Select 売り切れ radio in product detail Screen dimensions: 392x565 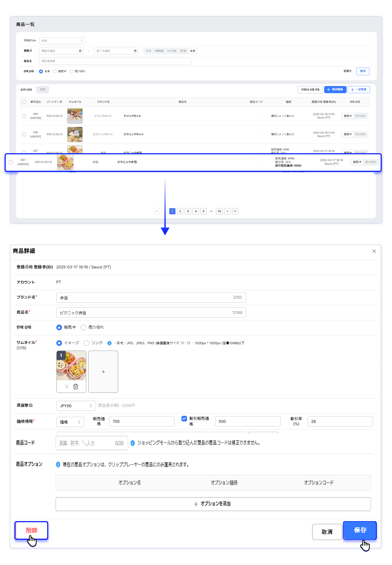point(84,327)
